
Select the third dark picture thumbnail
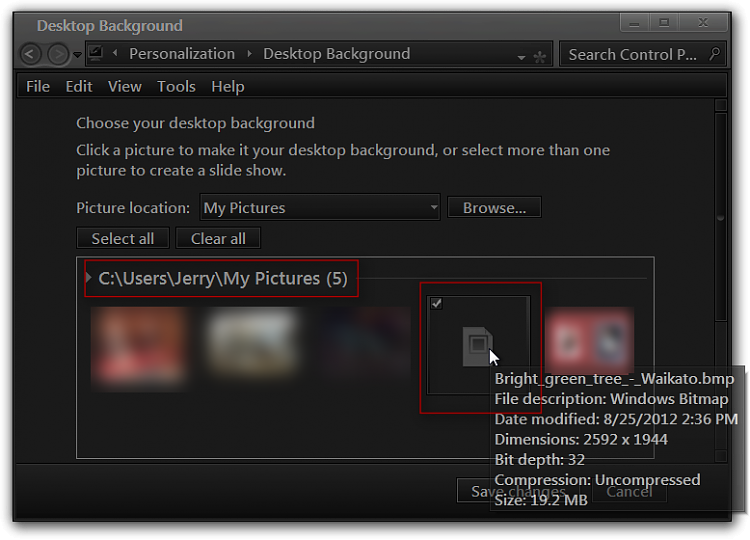point(365,343)
